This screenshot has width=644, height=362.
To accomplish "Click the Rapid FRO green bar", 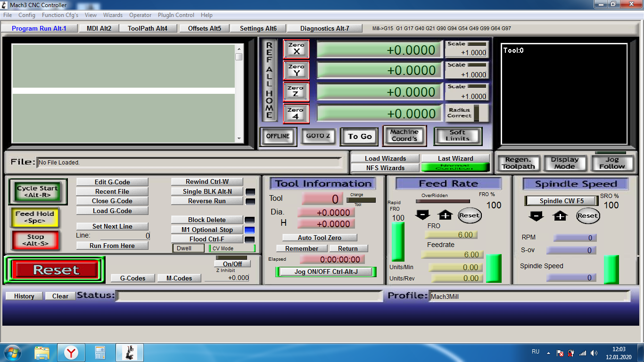I will coord(398,242).
